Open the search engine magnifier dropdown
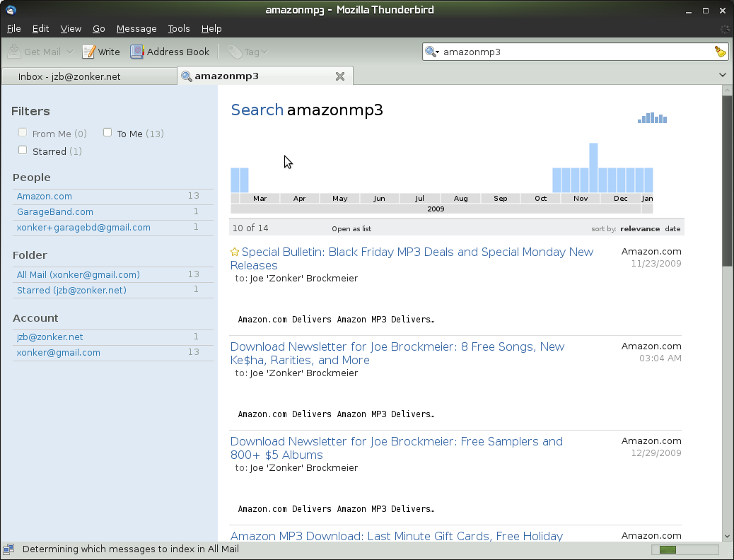The image size is (734, 560). pyautogui.click(x=432, y=52)
